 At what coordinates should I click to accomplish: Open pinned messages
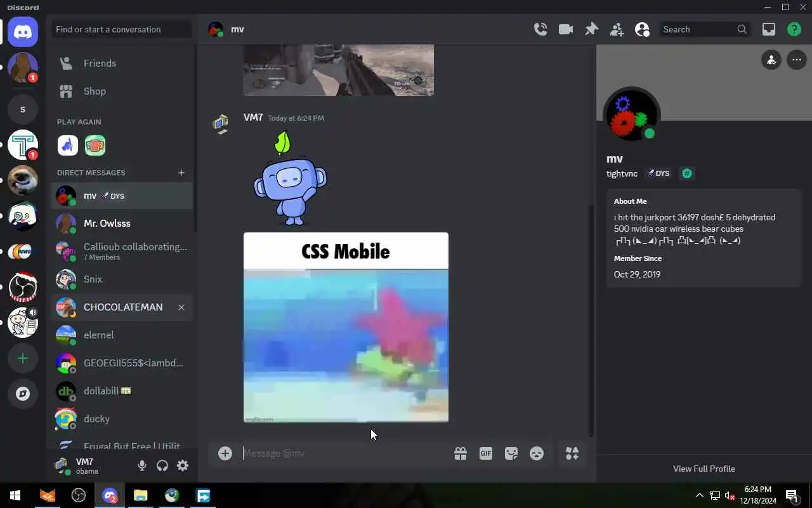591,29
